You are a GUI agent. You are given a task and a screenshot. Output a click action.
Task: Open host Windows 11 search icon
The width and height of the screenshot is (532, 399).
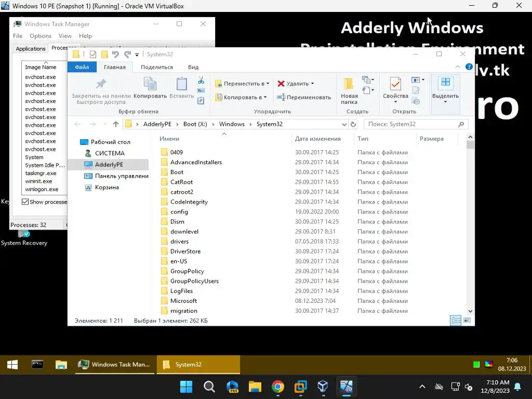click(x=209, y=387)
